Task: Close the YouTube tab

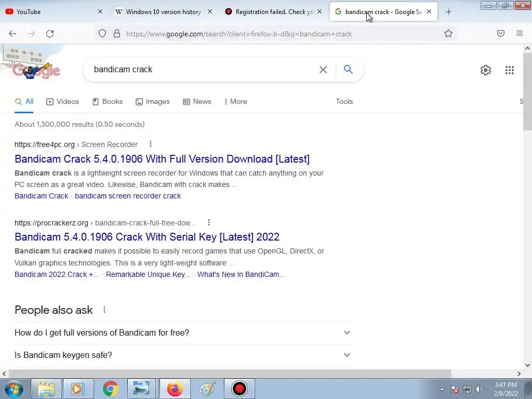Action: tap(100, 11)
